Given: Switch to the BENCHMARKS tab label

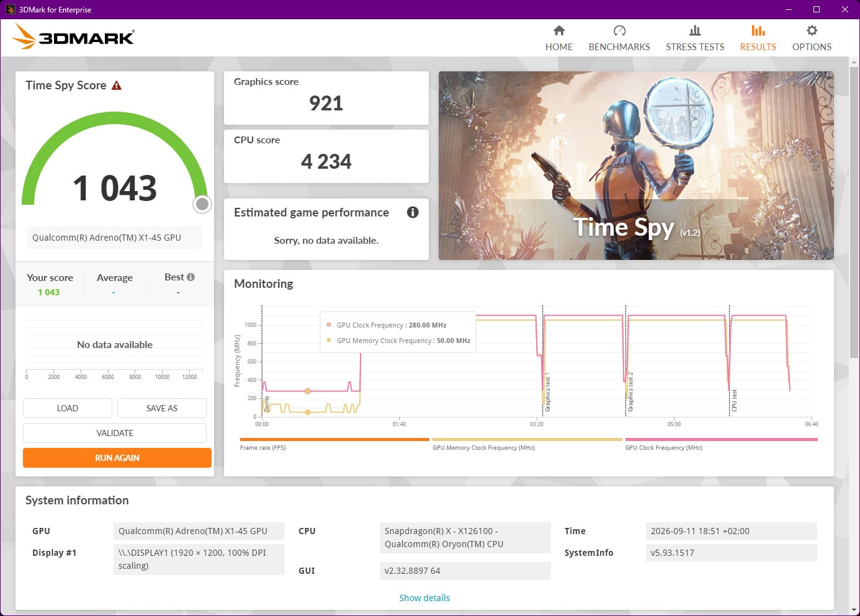Looking at the screenshot, I should (x=619, y=47).
